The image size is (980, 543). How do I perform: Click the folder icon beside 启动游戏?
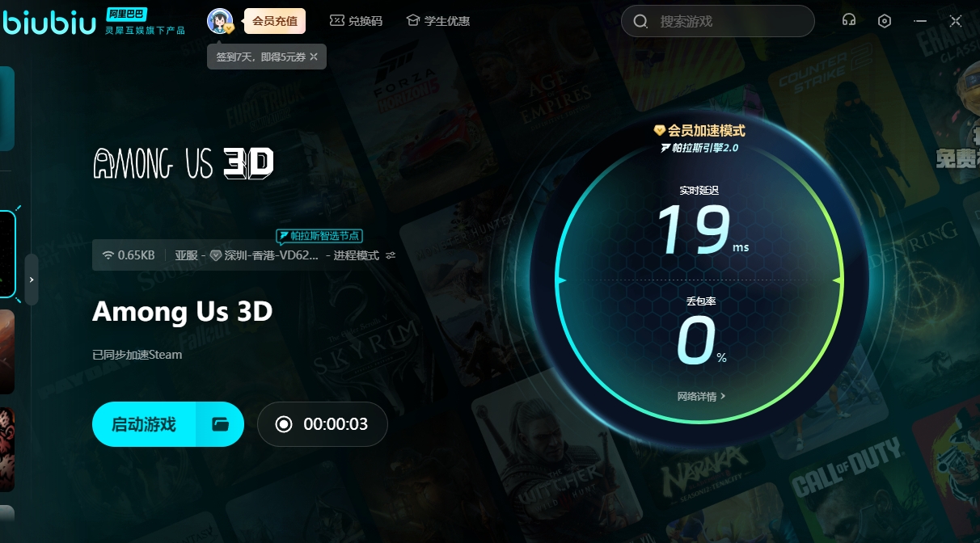(x=221, y=424)
